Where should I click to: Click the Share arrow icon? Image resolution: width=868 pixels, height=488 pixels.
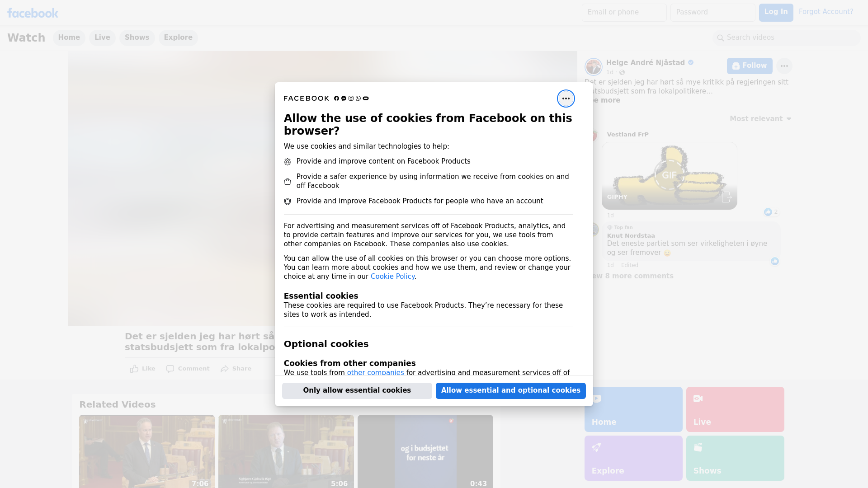[x=225, y=369]
